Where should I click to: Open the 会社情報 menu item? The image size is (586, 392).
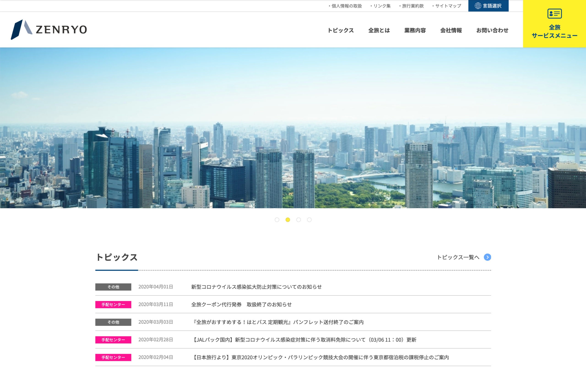point(451,30)
